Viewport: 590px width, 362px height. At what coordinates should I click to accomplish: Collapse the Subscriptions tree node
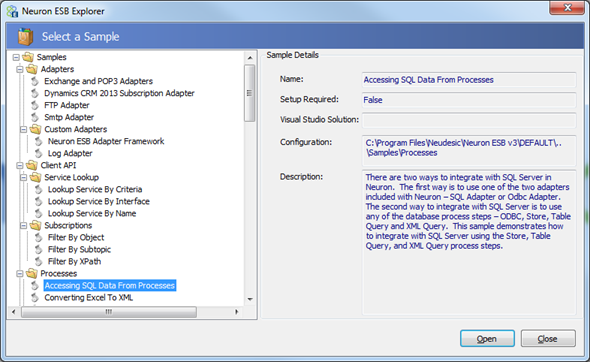[24, 226]
